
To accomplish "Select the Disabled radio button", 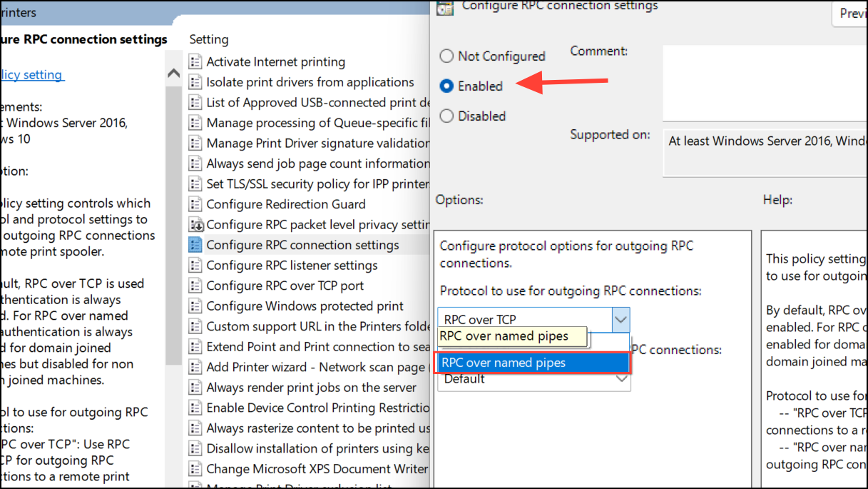I will (x=446, y=116).
